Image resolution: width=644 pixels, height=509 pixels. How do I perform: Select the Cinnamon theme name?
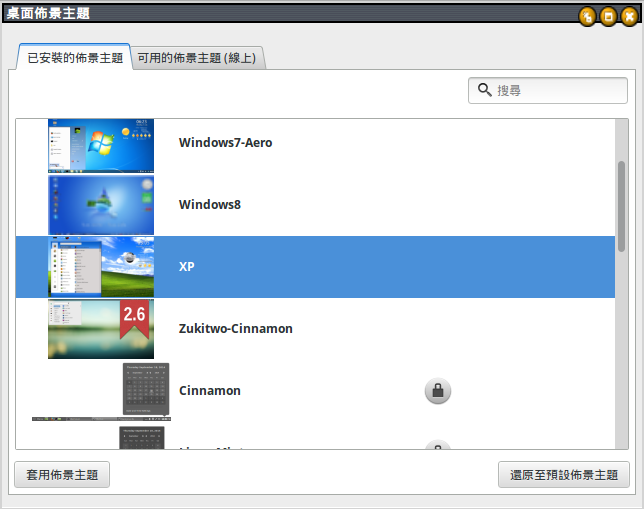pyautogui.click(x=210, y=391)
